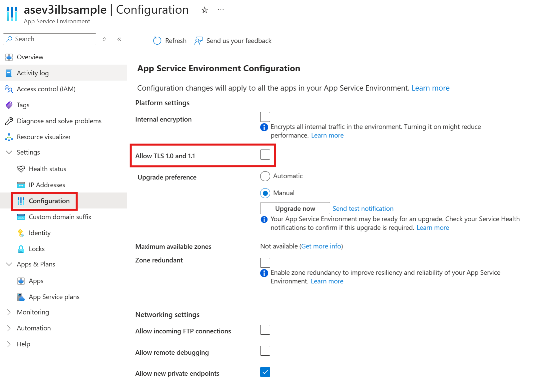This screenshot has width=554, height=392.
Task: Open the Overview page icon
Action: tap(9, 57)
